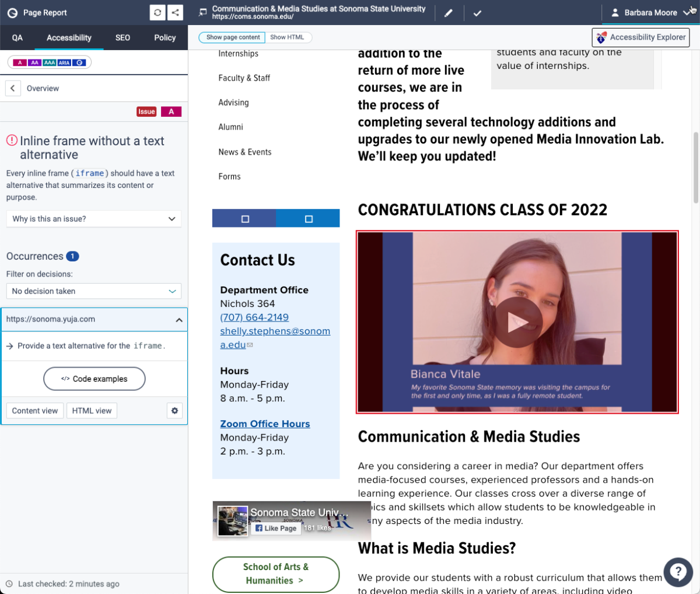Screen dimensions: 700x594
Task: Open the help question mark bubble
Action: [x=678, y=571]
